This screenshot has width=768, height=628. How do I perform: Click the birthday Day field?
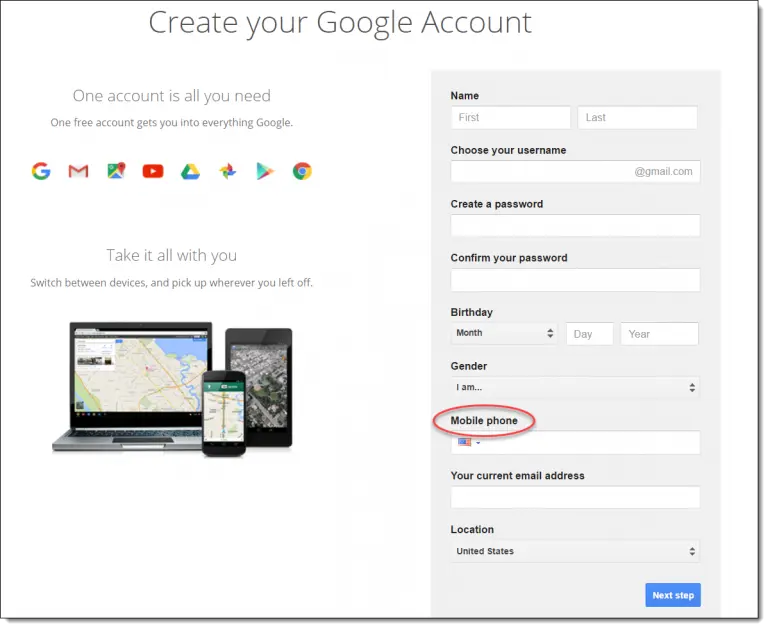590,334
